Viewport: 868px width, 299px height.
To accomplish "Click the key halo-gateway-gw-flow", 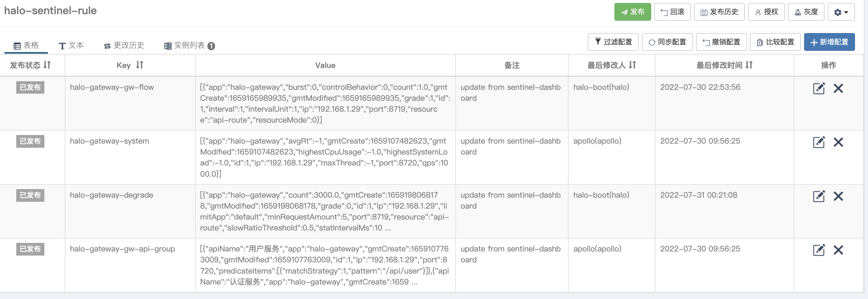I will click(112, 87).
